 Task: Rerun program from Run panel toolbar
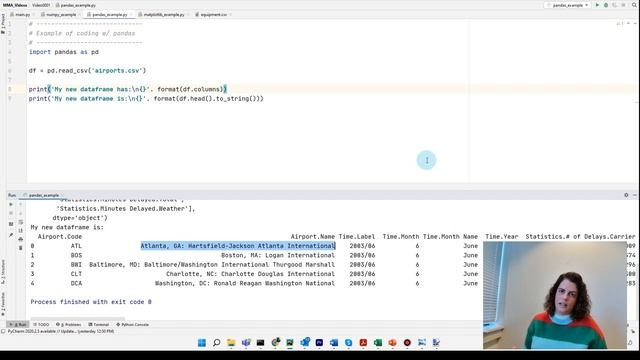click(11, 204)
